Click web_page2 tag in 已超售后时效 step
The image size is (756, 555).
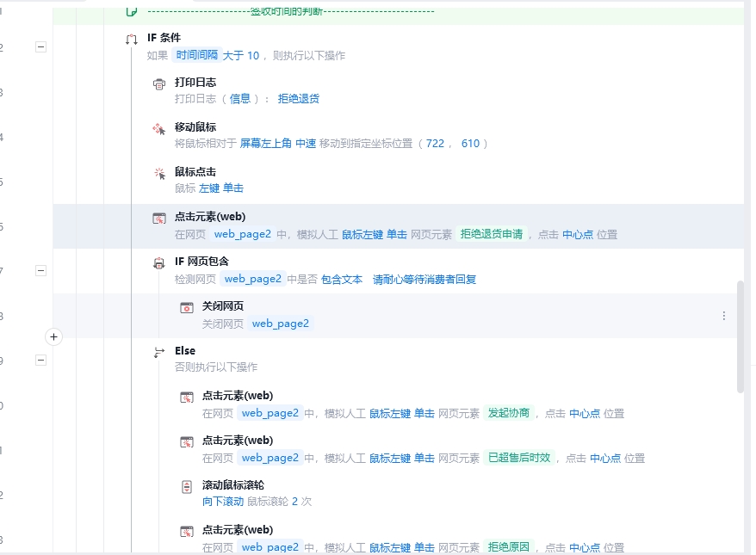point(270,458)
